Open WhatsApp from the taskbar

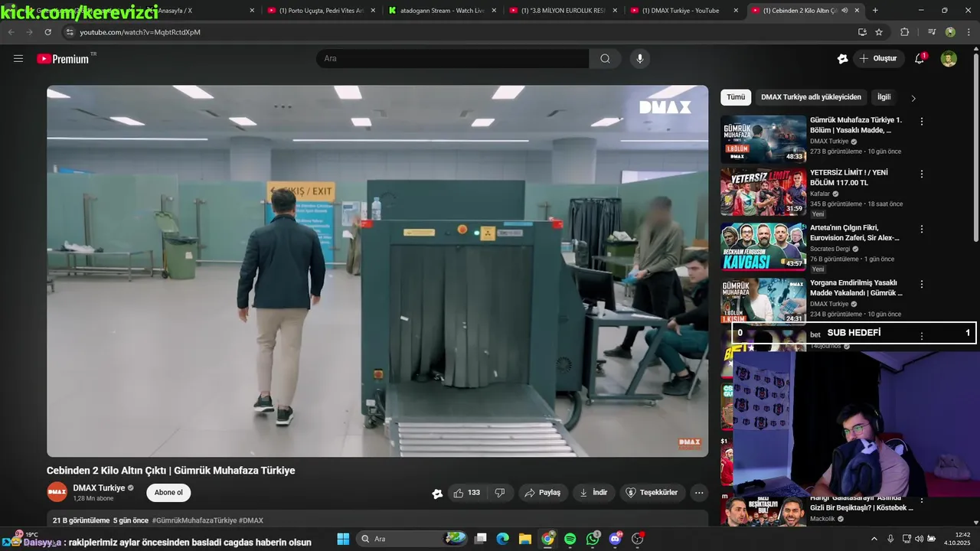click(x=593, y=539)
